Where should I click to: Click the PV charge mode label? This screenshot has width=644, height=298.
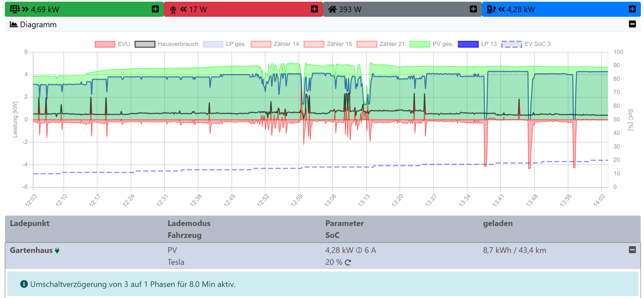point(172,250)
